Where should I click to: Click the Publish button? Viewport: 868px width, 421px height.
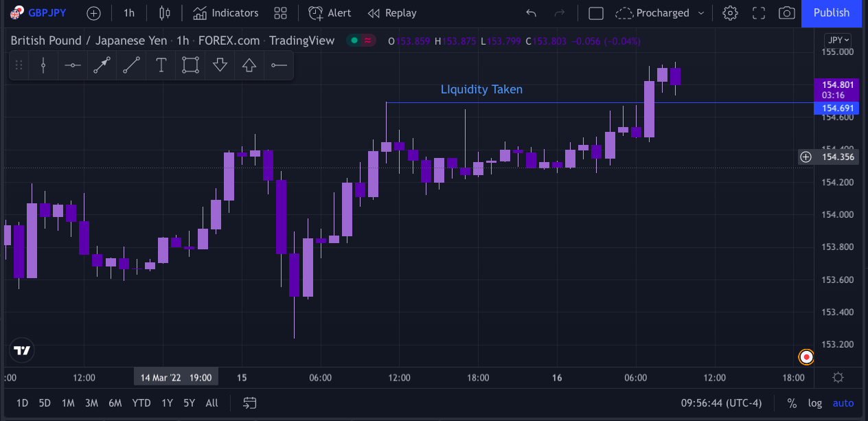[x=831, y=13]
